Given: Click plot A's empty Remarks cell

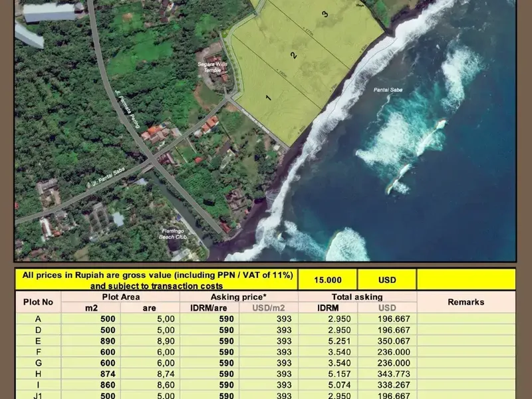Looking at the screenshot, I should (x=466, y=319).
